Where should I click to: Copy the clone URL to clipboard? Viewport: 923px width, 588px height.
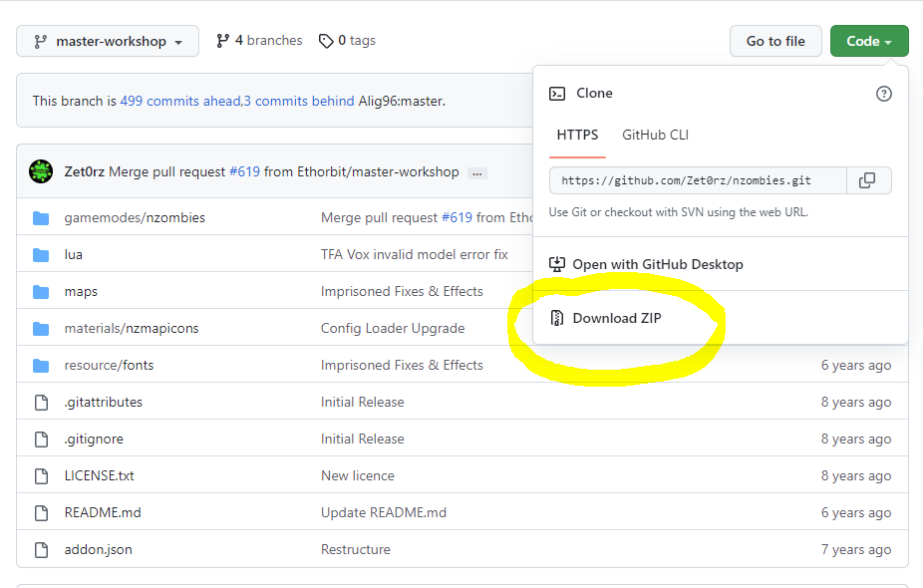(x=868, y=180)
